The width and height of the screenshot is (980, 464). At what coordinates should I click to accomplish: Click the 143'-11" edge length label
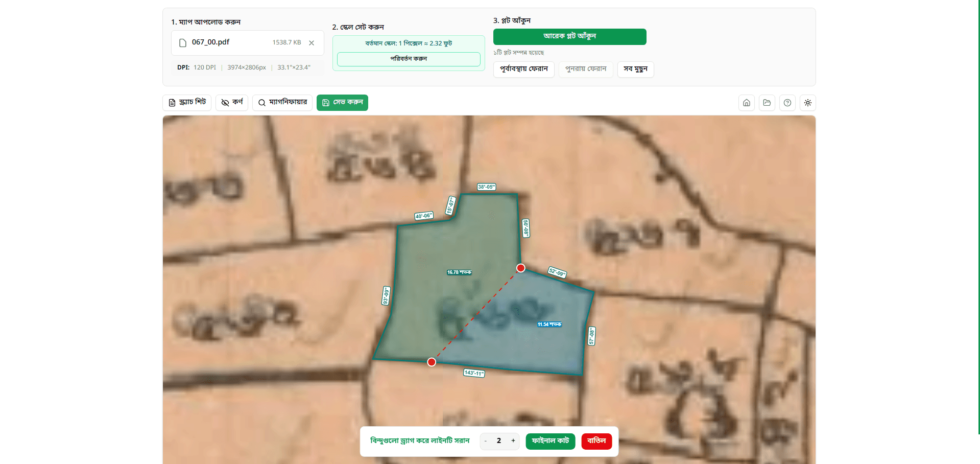[474, 373]
